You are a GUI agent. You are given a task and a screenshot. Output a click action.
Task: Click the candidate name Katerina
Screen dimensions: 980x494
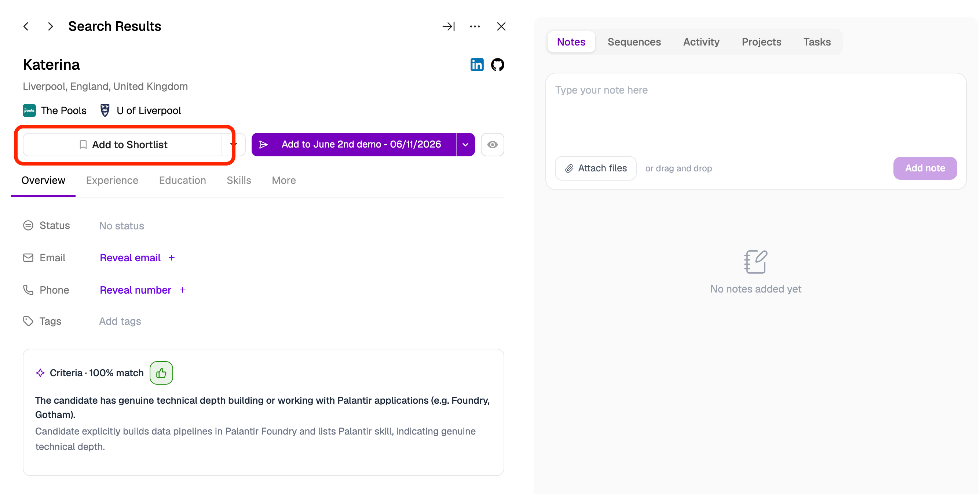(51, 65)
